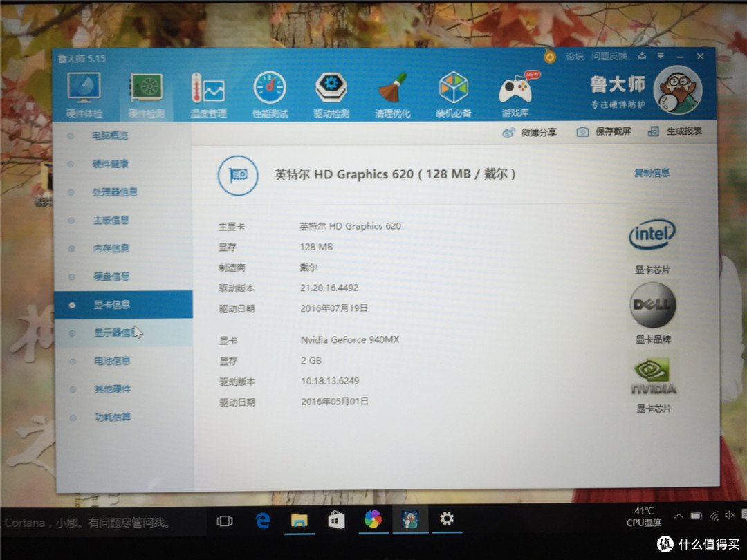The width and height of the screenshot is (747, 560).
Task: Click the Nvidia GeForce 940MX text
Action: (x=350, y=339)
